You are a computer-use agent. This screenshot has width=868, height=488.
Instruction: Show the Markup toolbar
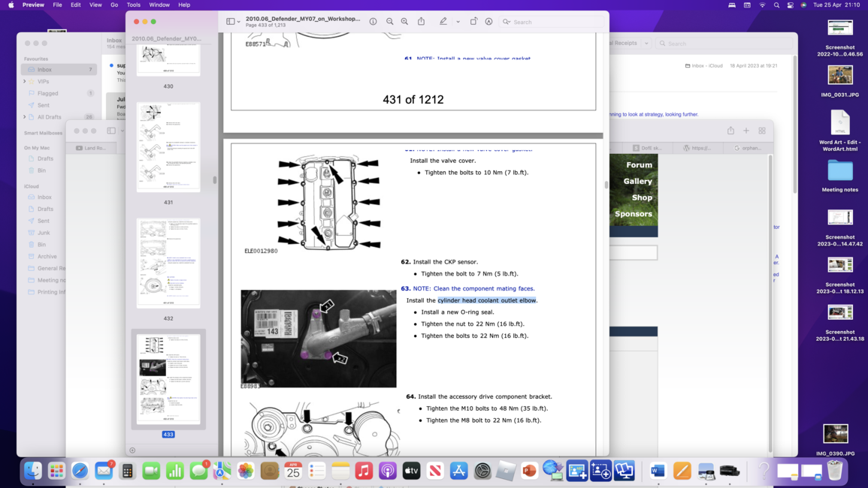pos(488,22)
